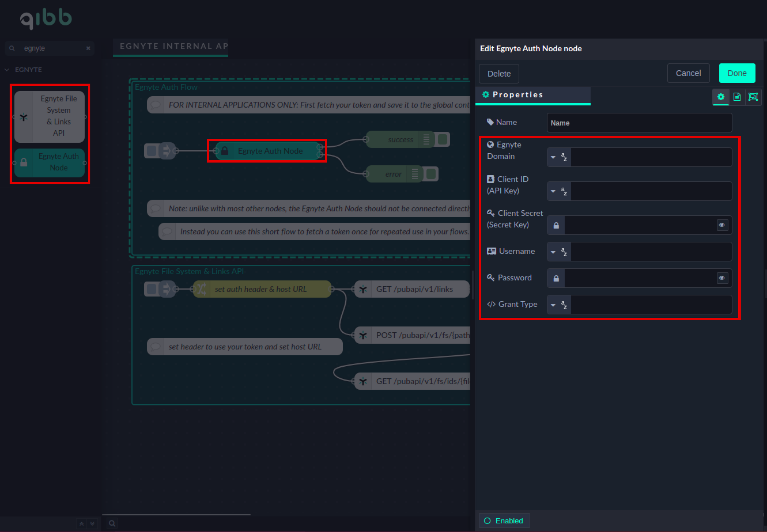Clear the egnyte palette search
Screen dimensions: 767x532
(x=88, y=48)
